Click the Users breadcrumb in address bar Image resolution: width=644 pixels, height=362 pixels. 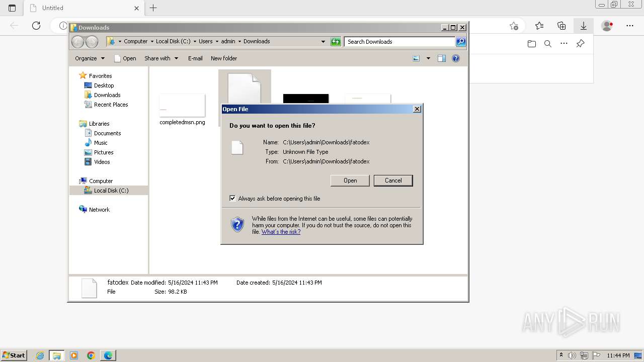coord(205,41)
